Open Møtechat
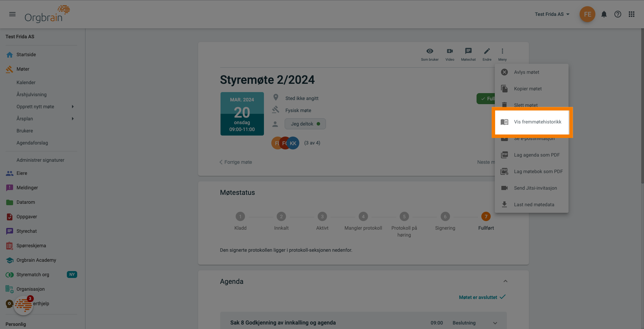644x329 pixels. tap(468, 54)
